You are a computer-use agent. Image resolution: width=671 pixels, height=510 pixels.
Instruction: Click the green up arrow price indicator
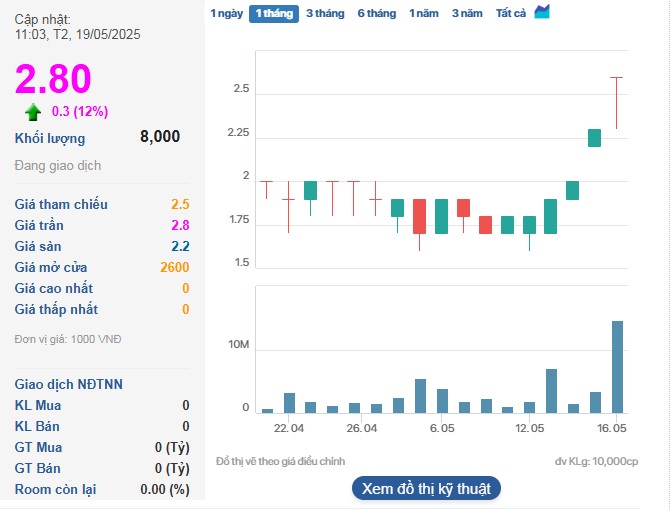coord(33,112)
